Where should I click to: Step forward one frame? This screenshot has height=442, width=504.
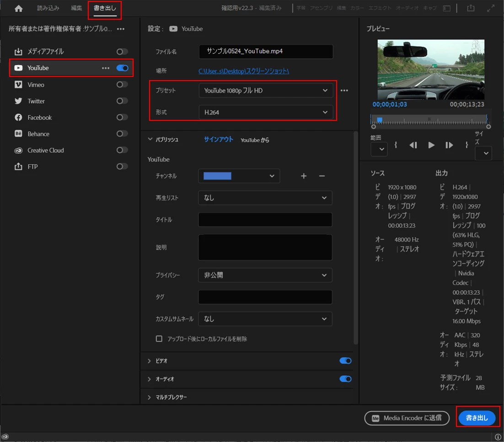449,146
